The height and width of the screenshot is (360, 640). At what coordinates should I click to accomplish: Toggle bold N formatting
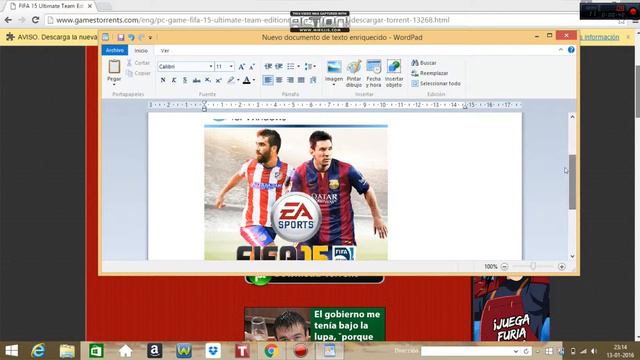(x=163, y=80)
